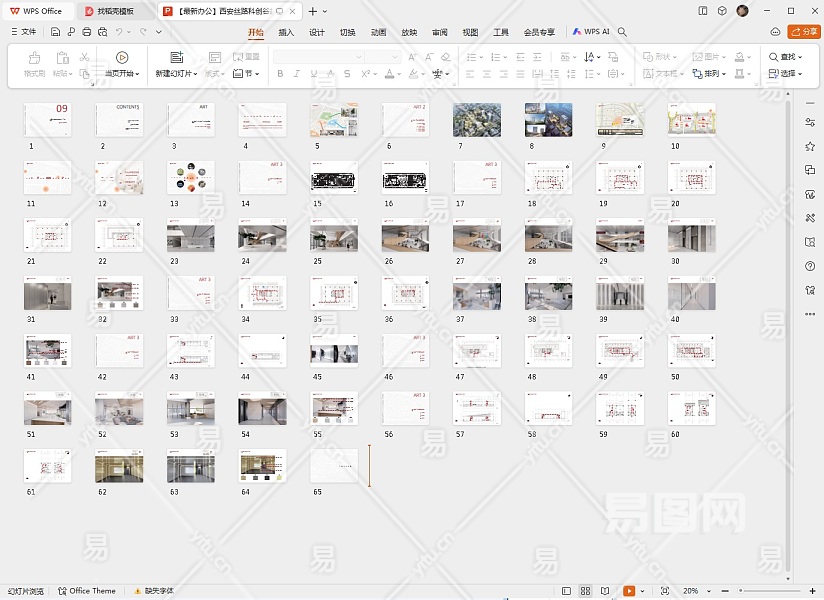Switch to the 动画 ribbon tab
Image resolution: width=824 pixels, height=600 pixels.
378,32
